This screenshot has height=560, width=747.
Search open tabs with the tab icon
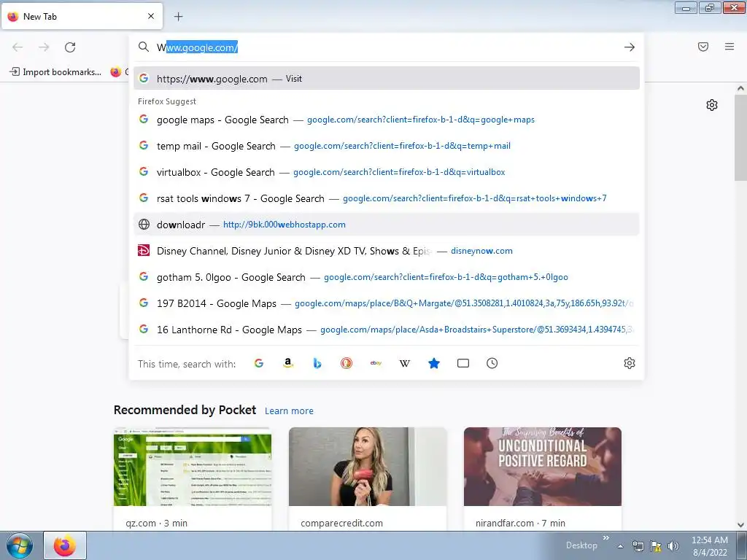[x=463, y=363]
